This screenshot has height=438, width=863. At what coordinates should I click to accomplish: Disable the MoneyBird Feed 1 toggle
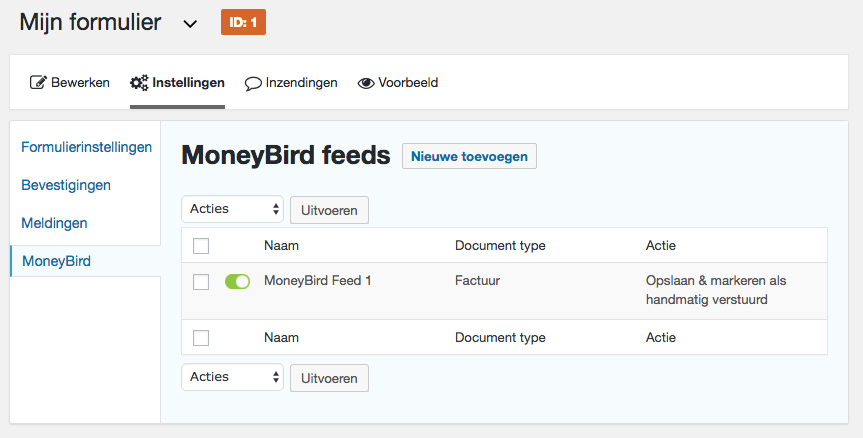(x=237, y=282)
